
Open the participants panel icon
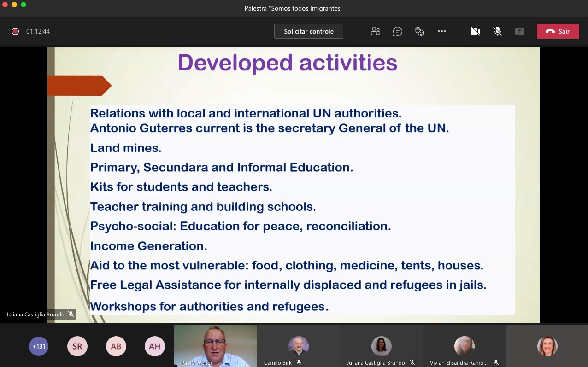coord(376,31)
